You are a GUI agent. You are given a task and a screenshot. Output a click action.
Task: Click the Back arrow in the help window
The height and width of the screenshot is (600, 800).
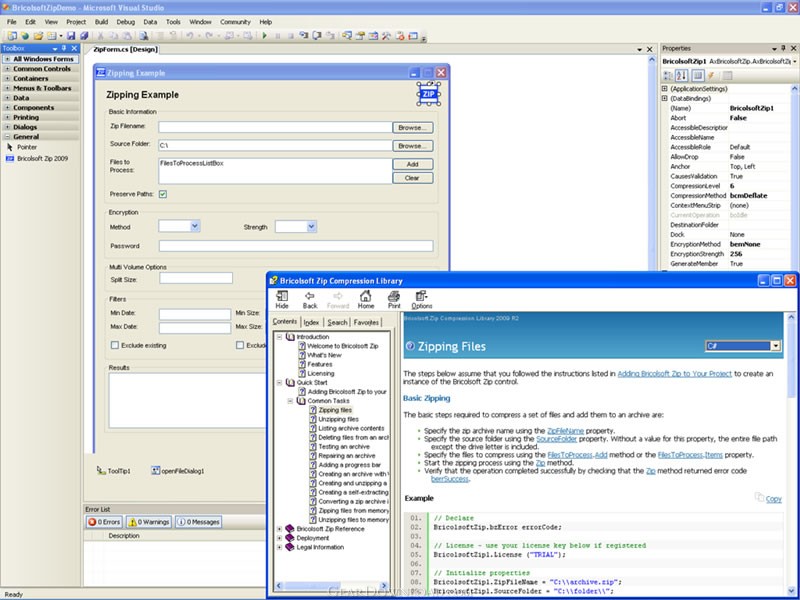(x=310, y=299)
